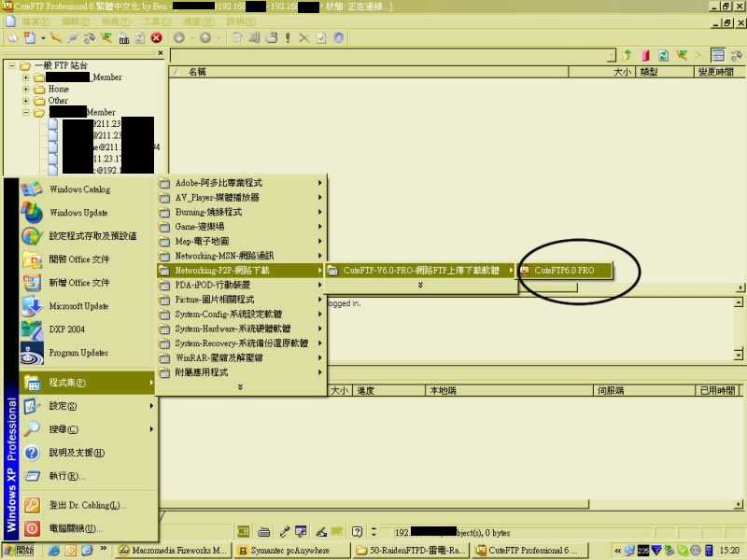This screenshot has width=747, height=560.
Task: Click the spiral help icon in toolbar
Action: coord(339,37)
